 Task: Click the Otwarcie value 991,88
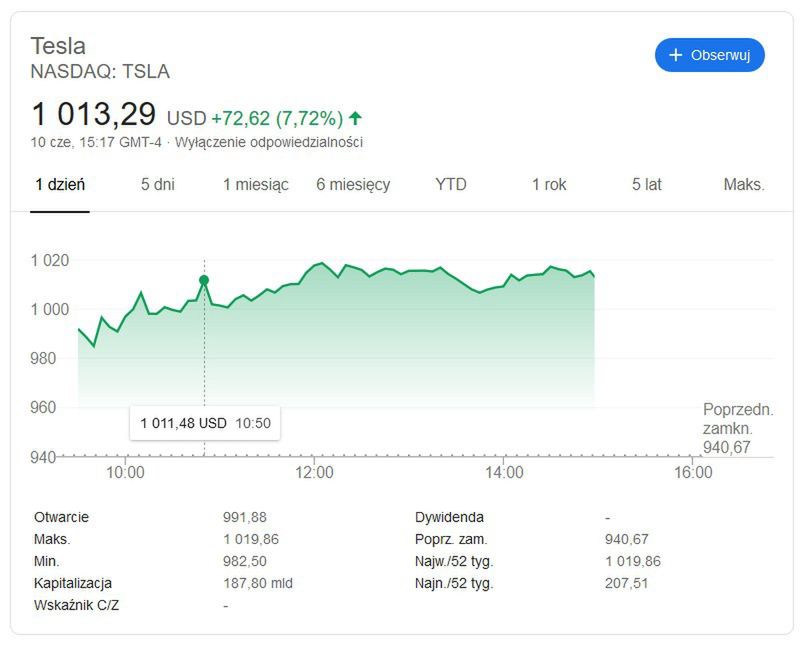point(242,517)
